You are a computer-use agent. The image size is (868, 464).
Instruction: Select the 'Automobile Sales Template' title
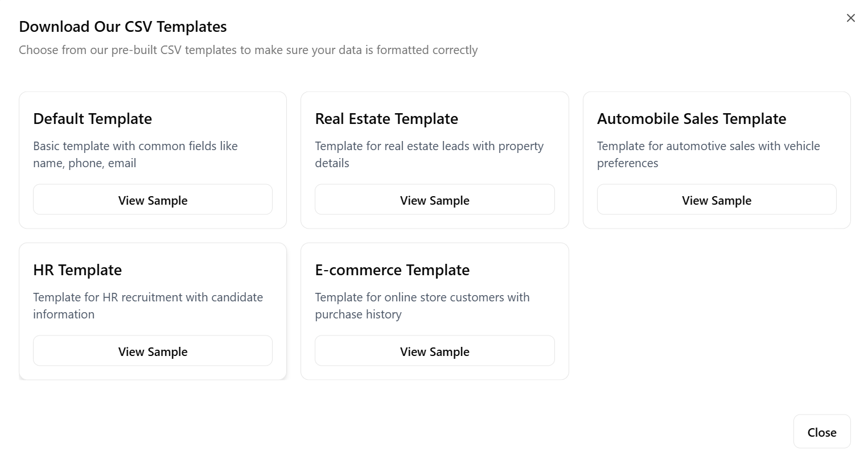(x=691, y=119)
